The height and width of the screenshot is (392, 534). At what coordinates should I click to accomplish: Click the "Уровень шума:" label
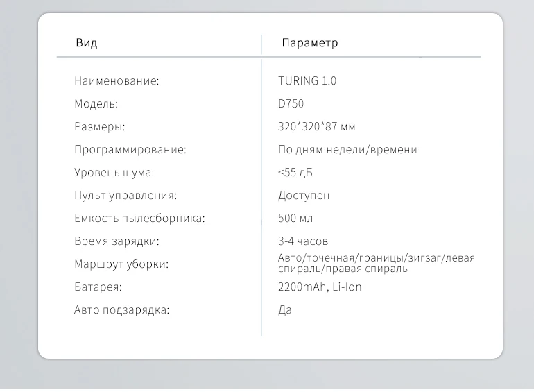click(x=114, y=172)
